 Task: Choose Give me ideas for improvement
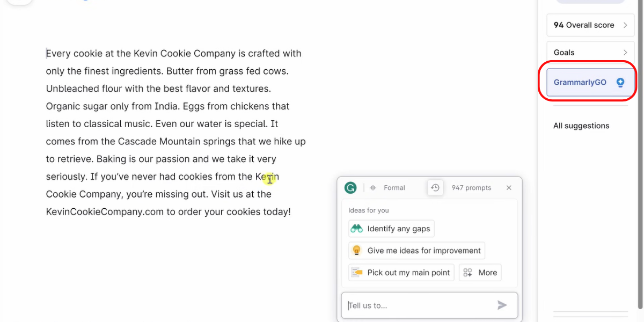point(423,251)
